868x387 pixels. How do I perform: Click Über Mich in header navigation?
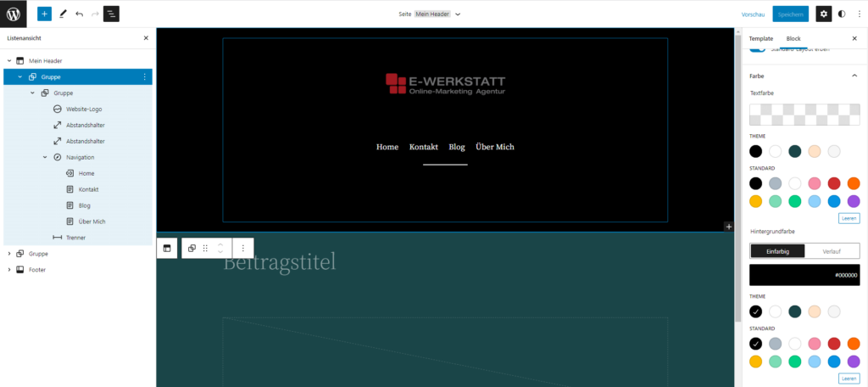pos(495,147)
